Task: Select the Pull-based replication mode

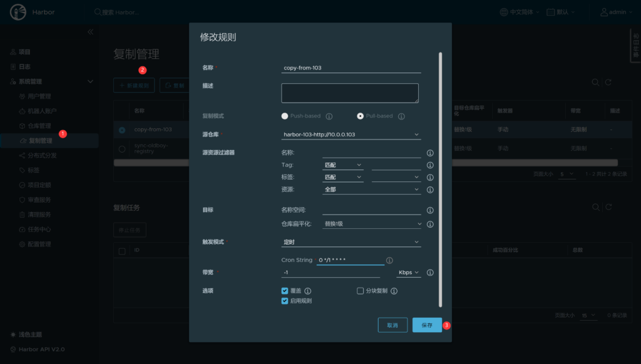Action: 360,116
